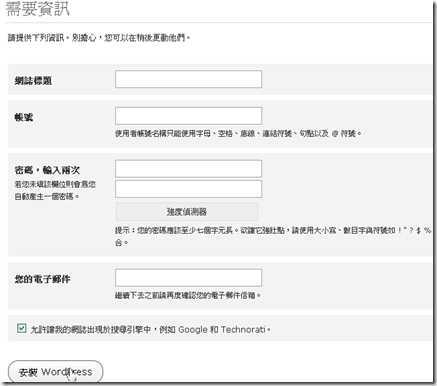Click the 請提供下列資訊 intro sentence
This screenshot has width=437, height=386.
99,38
